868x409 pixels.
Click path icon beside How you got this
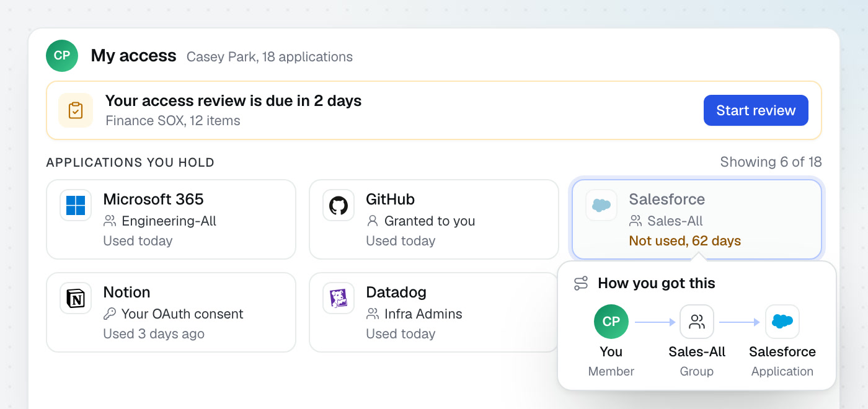pyautogui.click(x=581, y=283)
